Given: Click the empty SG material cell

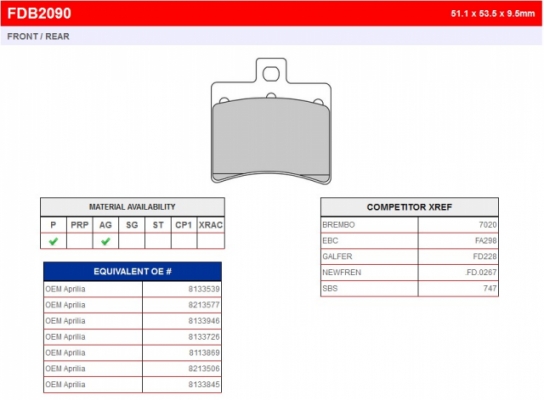Looking at the screenshot, I should pyautogui.click(x=132, y=241).
